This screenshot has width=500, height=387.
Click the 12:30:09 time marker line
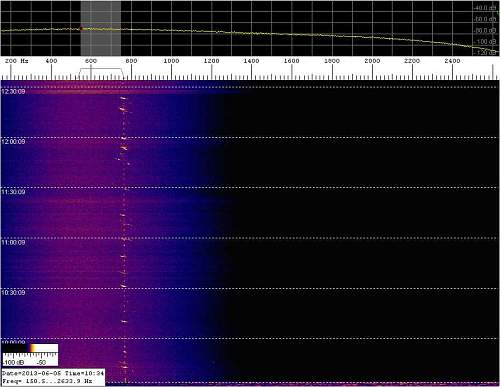click(250, 88)
